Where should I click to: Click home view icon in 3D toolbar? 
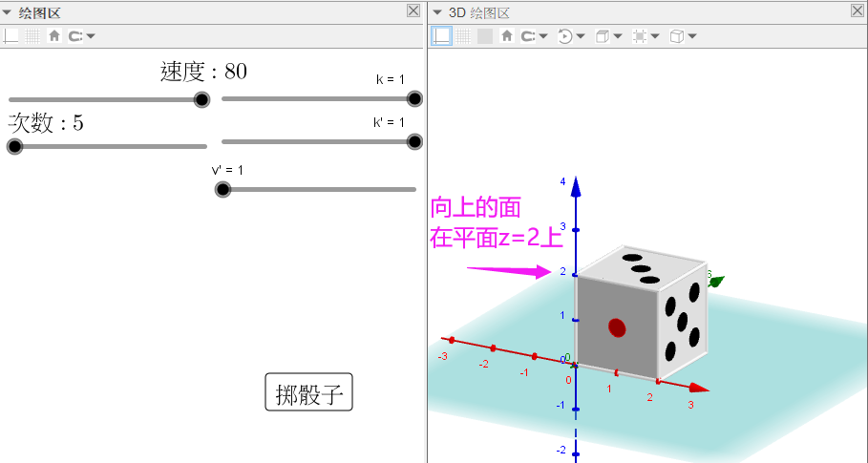pos(507,36)
